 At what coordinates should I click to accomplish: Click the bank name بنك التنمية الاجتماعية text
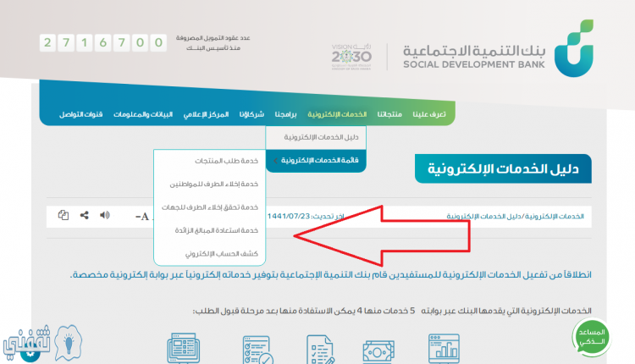click(x=474, y=51)
